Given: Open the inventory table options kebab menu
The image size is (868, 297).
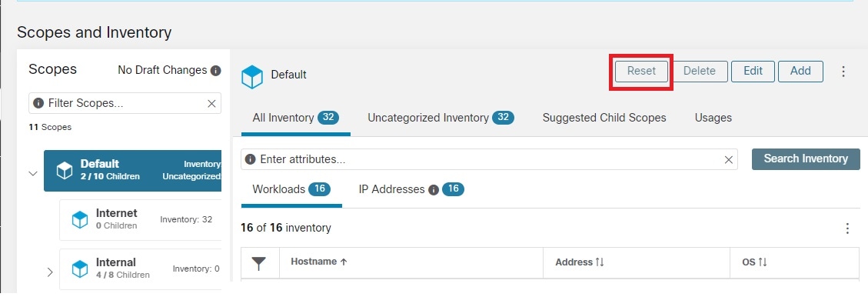Looking at the screenshot, I should coord(847,229).
